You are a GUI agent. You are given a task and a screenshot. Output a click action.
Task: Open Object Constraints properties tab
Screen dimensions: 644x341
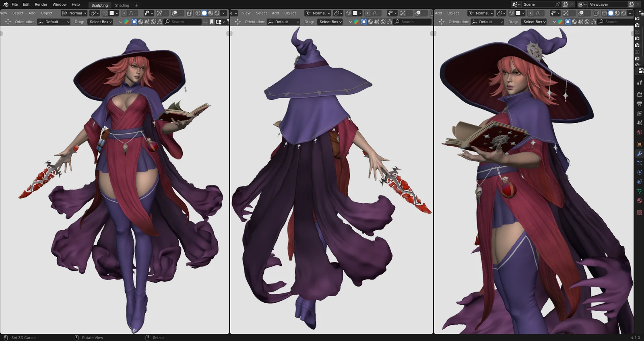640,182
